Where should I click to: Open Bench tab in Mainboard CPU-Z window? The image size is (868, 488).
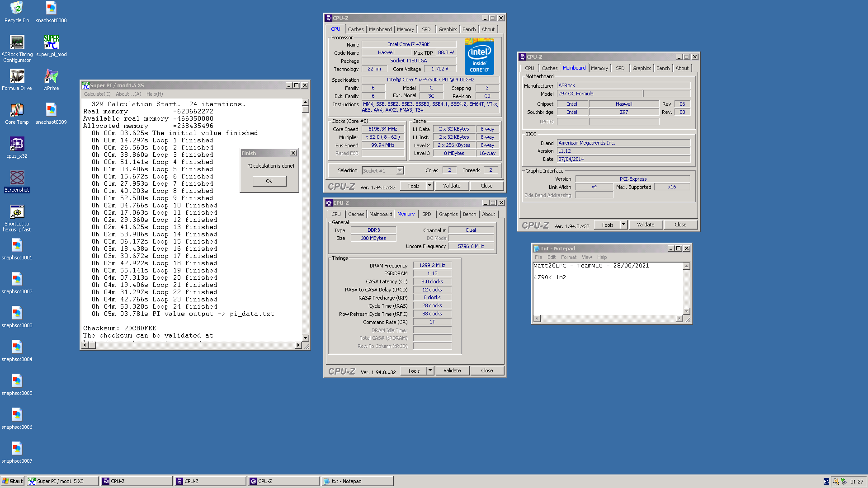pyautogui.click(x=663, y=68)
